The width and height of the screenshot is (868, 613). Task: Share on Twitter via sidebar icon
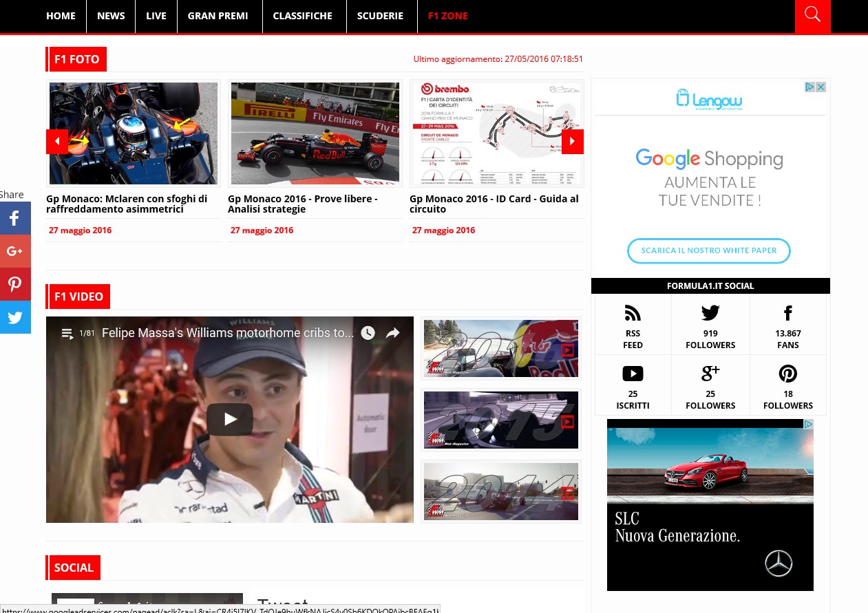[15, 317]
